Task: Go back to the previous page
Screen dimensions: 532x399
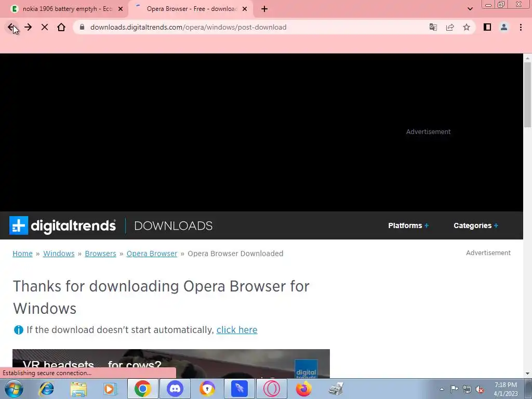Action: (11, 27)
